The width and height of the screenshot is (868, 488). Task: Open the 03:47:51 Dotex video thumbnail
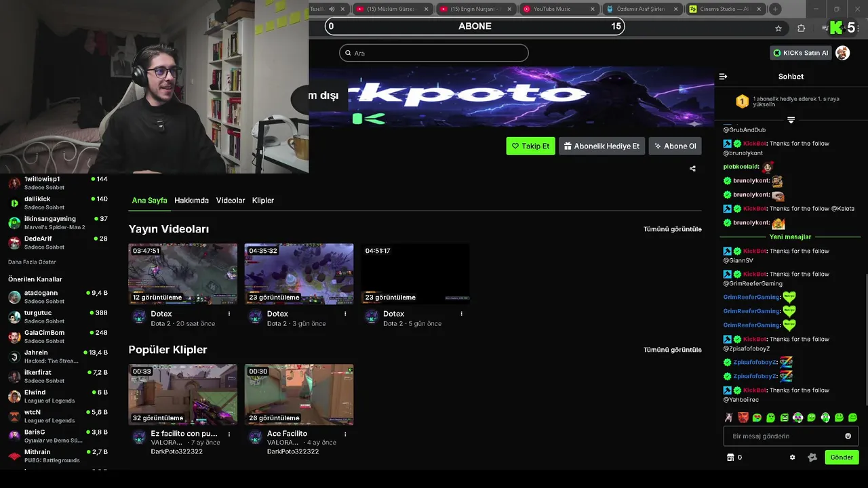point(183,274)
